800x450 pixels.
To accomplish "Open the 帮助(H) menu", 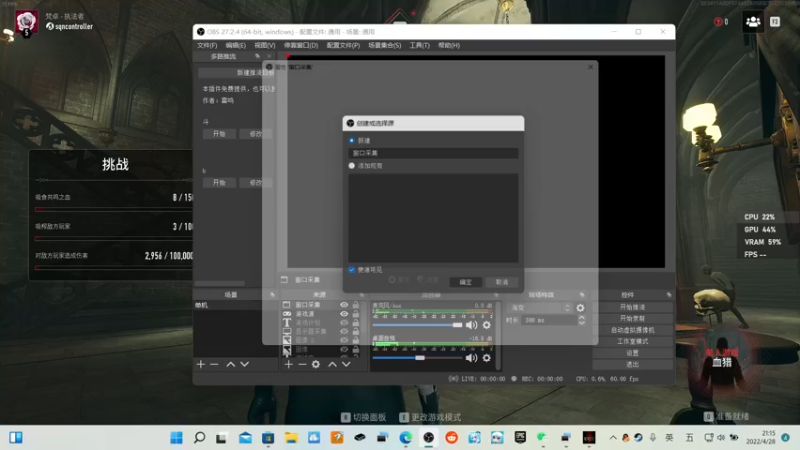I will [x=449, y=45].
